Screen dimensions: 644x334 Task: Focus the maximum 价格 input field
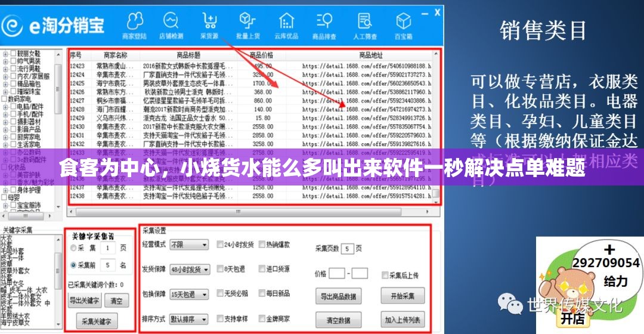click(x=360, y=273)
